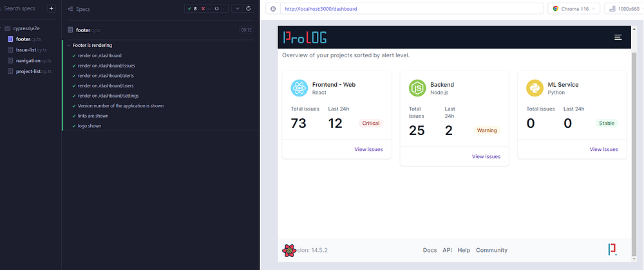
Task: Click the reload tests circular arrow icon
Action: 248,8
